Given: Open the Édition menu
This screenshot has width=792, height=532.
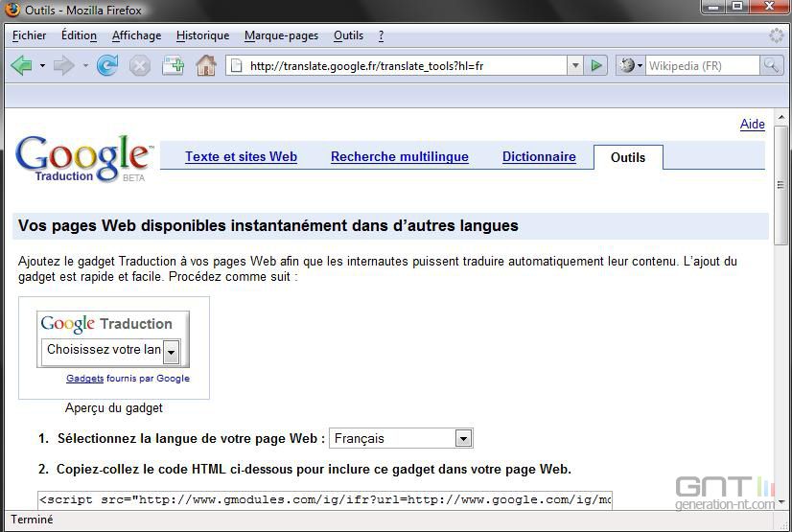Looking at the screenshot, I should 79,35.
